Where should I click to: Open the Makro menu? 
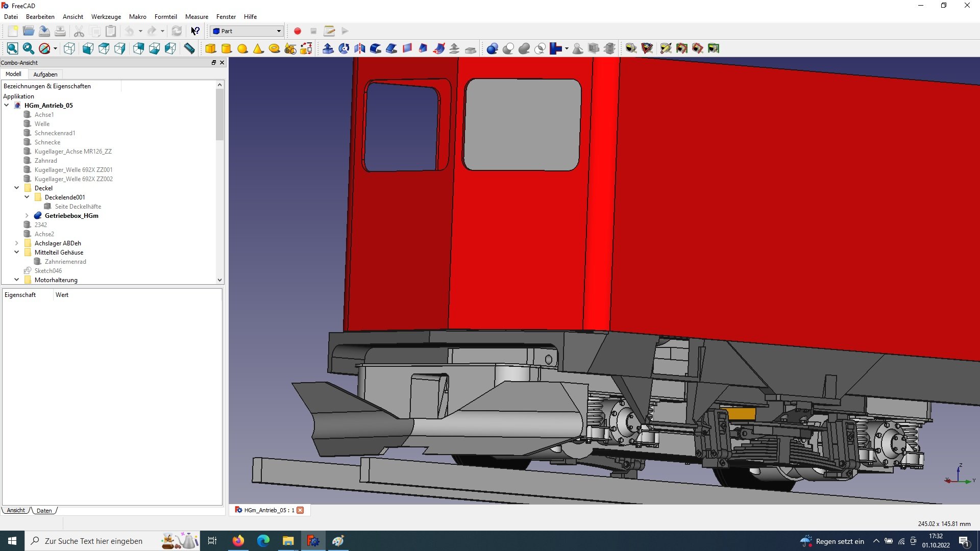coord(137,17)
